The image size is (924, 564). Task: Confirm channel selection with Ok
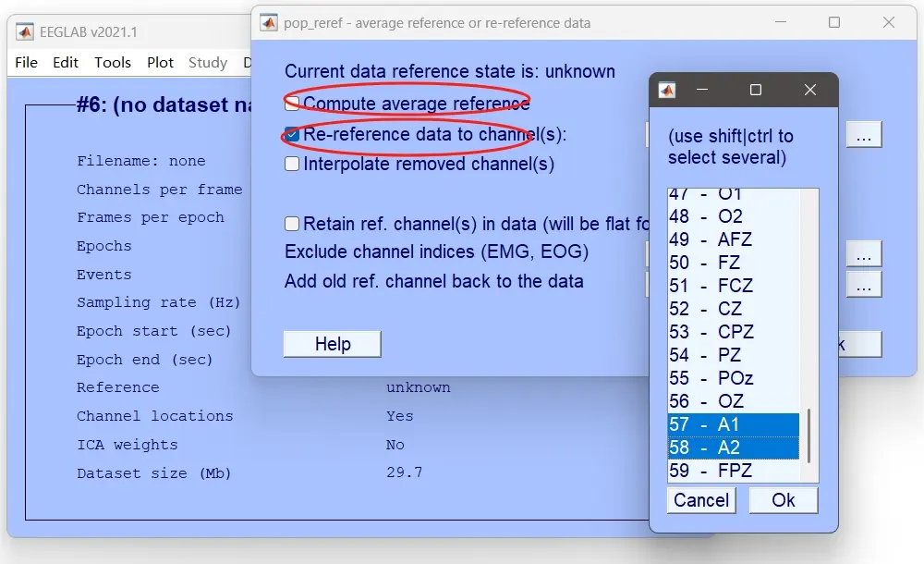tap(784, 500)
